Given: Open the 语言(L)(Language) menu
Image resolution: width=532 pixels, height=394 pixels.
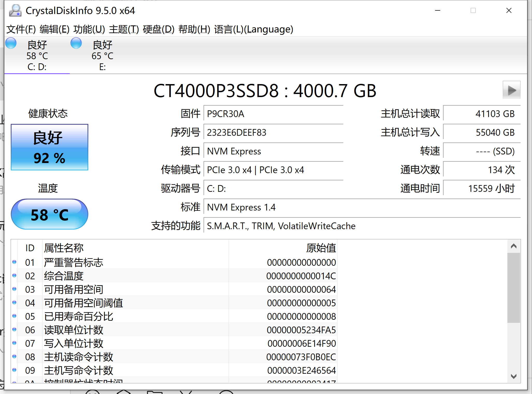Looking at the screenshot, I should pos(254,29).
